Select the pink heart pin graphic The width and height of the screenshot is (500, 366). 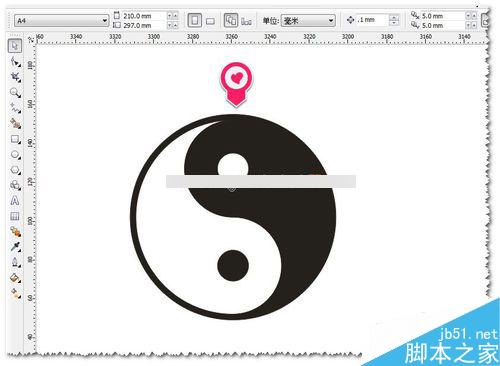236,85
